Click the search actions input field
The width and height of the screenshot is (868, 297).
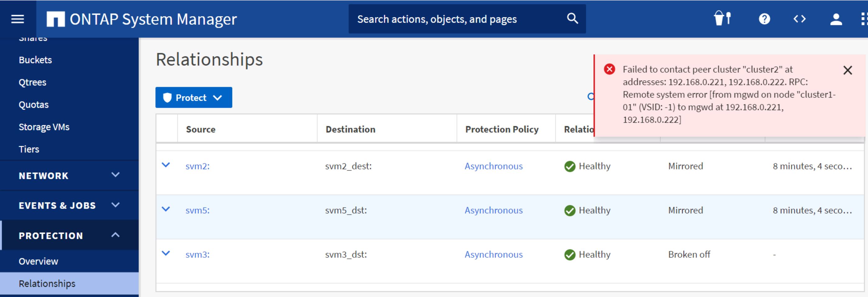(x=455, y=19)
